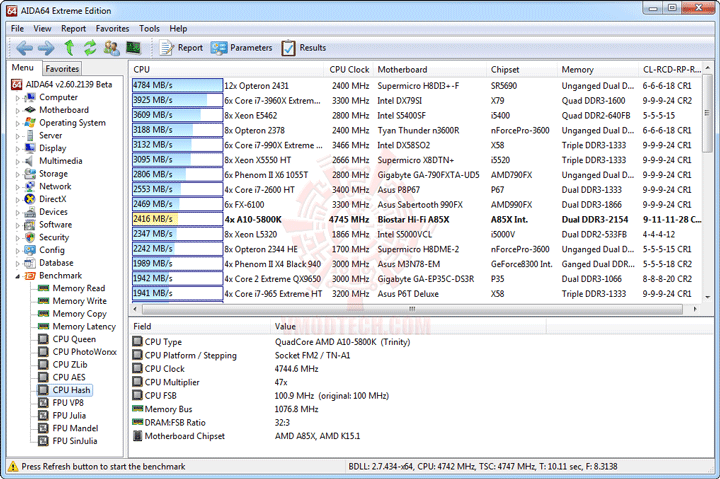Screen dimensions: 720x479
Task: Select the DirectX icon in tree
Action: point(30,199)
